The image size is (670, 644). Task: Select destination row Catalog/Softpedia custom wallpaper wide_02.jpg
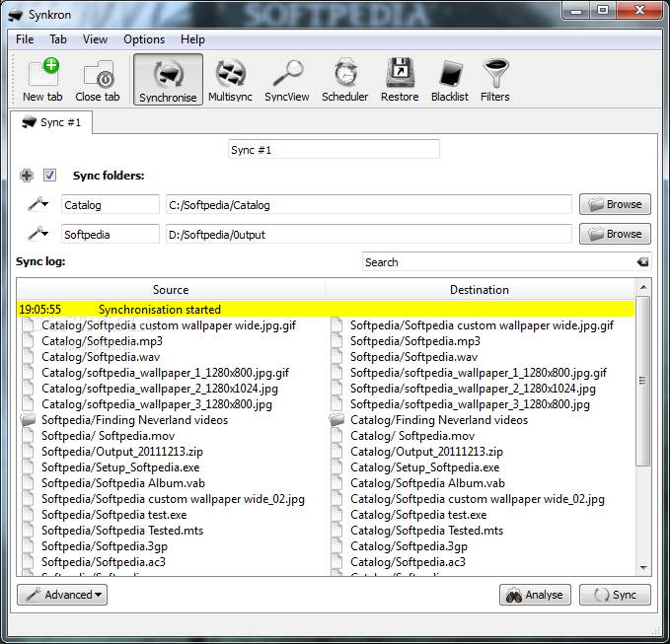tap(478, 499)
